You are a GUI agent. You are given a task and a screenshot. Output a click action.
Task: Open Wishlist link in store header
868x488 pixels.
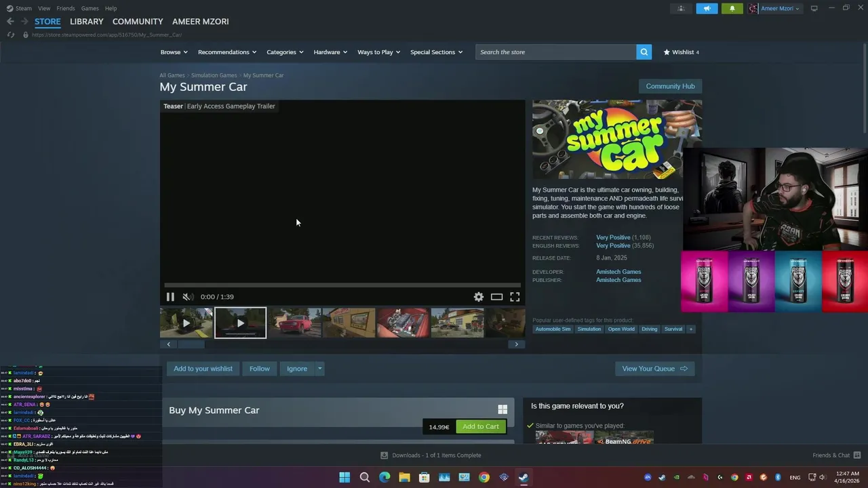[681, 52]
